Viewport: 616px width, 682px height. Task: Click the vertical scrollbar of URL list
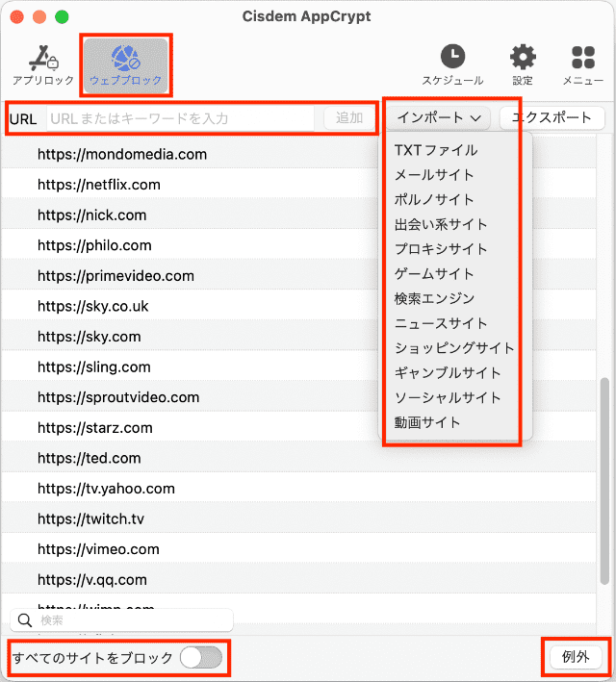(x=604, y=481)
